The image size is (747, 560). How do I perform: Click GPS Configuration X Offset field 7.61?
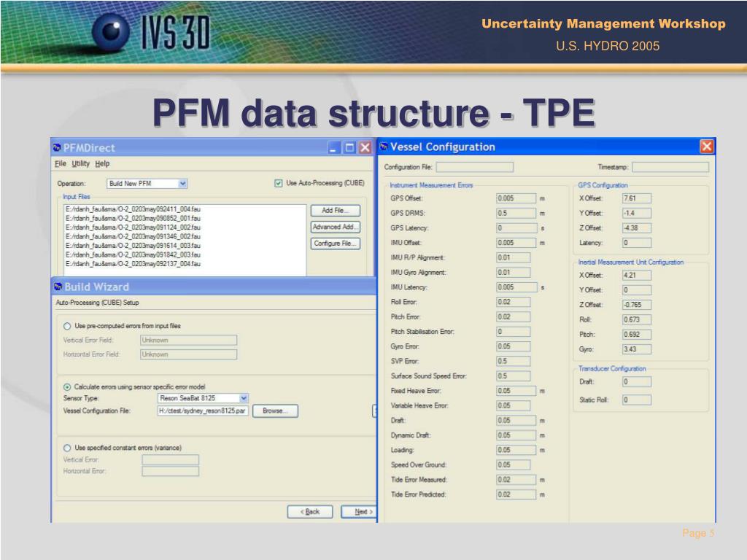(636, 198)
